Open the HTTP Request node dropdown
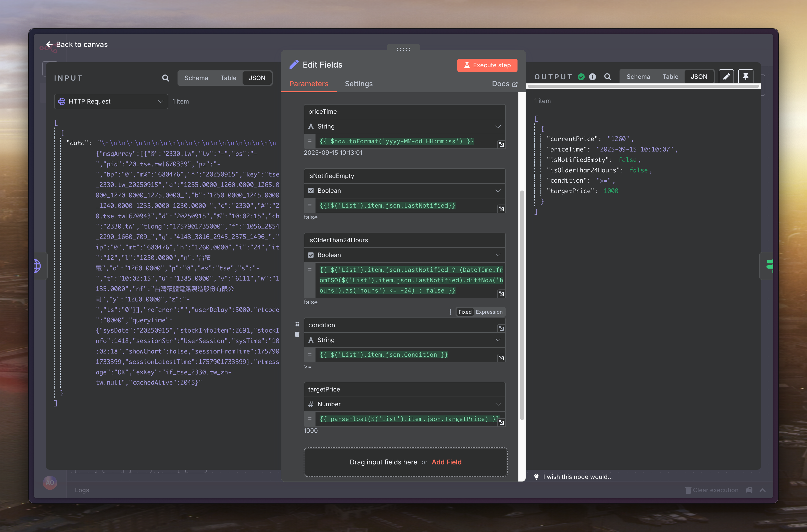This screenshot has height=532, width=807. point(111,102)
